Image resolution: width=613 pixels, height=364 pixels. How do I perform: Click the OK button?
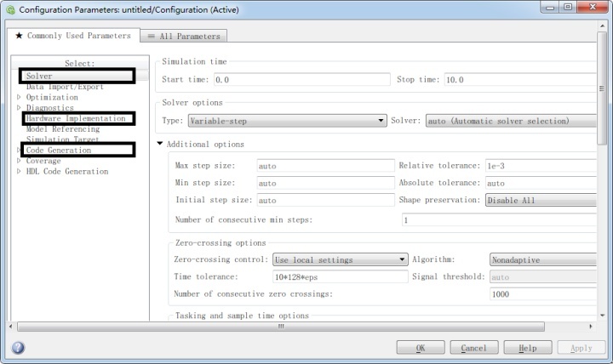pyautogui.click(x=421, y=348)
